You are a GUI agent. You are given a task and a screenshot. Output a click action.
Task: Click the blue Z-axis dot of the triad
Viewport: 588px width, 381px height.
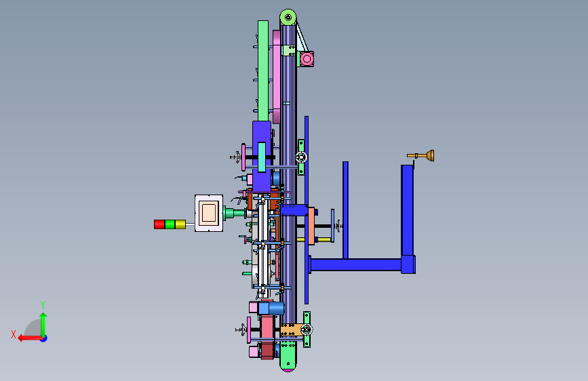[x=44, y=338]
